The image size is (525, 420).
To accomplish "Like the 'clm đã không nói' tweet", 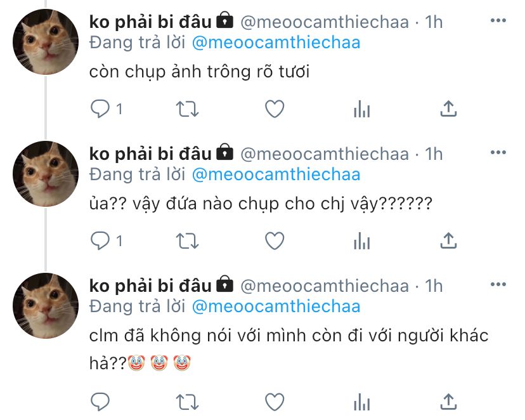I will point(275,402).
